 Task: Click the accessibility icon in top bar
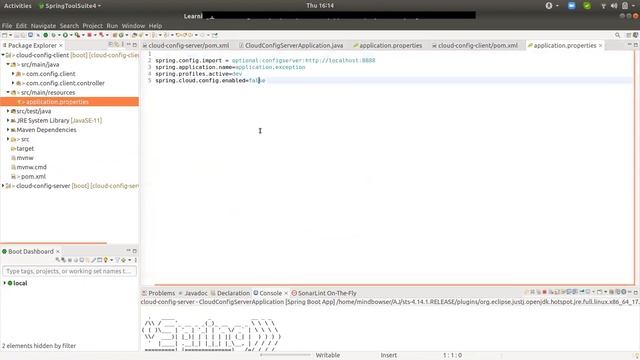click(x=549, y=6)
